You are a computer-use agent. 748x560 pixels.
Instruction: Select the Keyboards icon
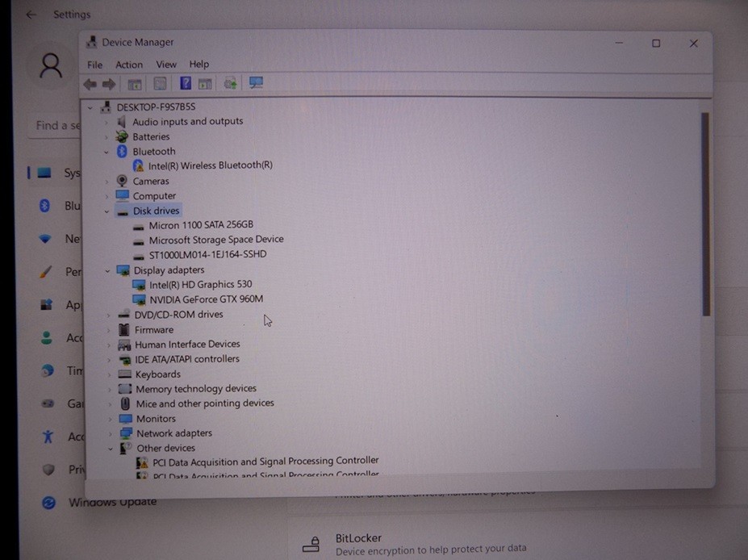pos(125,374)
